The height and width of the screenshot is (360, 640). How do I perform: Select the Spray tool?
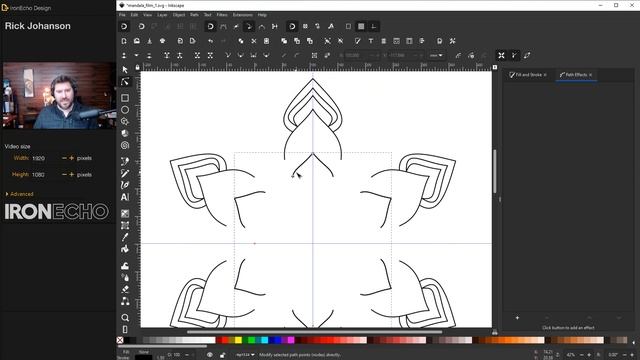(125, 278)
